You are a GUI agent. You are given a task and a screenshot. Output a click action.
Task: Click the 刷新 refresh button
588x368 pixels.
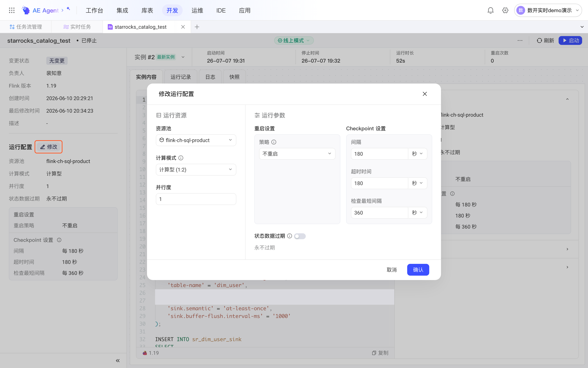point(545,40)
